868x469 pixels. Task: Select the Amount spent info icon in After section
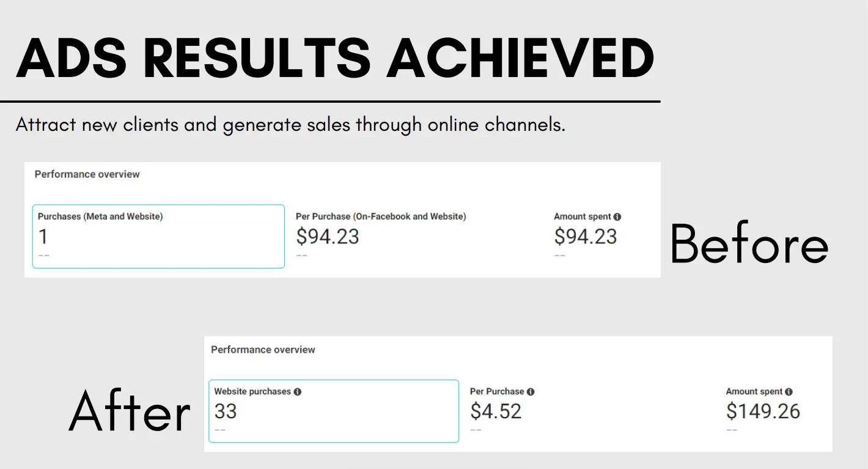(789, 391)
